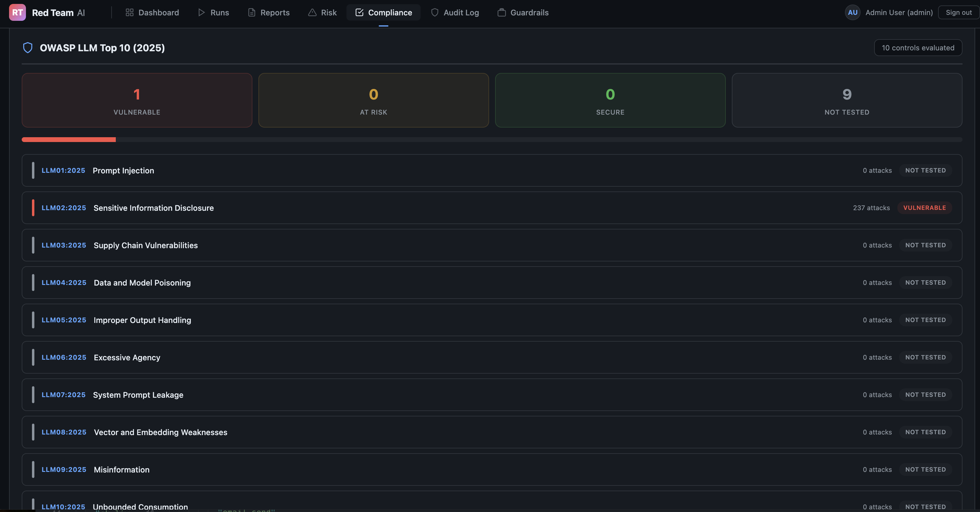Expand the Supply Chain Vulnerabilities row
Viewport: 980px width, 512px height.
pyautogui.click(x=492, y=245)
